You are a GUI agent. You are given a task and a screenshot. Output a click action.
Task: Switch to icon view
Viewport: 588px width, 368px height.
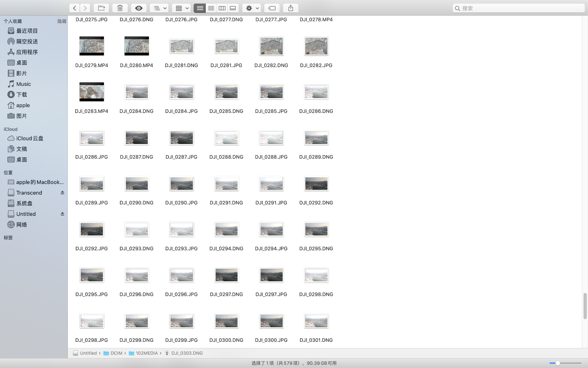[200, 8]
